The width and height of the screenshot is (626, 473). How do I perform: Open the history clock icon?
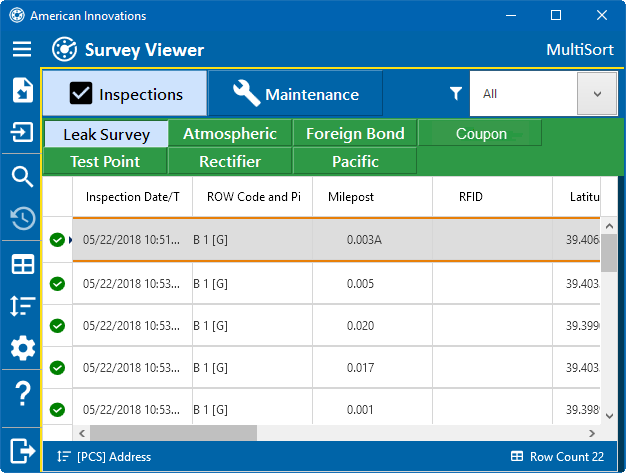click(x=23, y=218)
